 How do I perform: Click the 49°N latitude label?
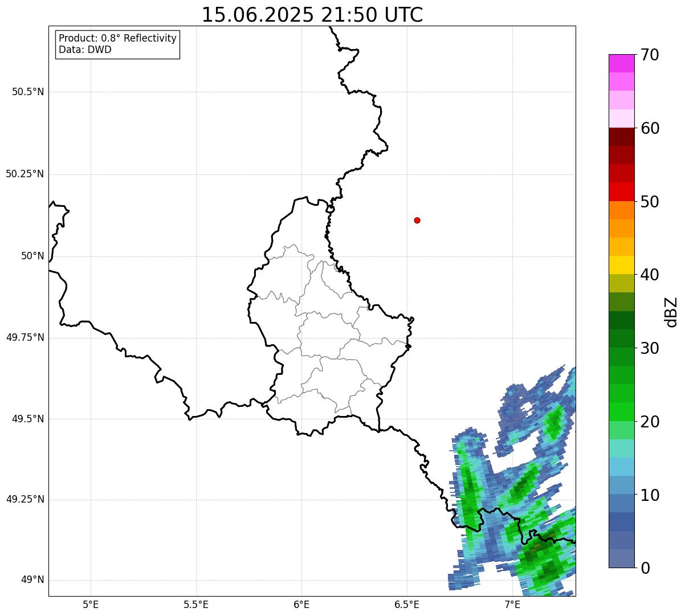click(x=32, y=580)
